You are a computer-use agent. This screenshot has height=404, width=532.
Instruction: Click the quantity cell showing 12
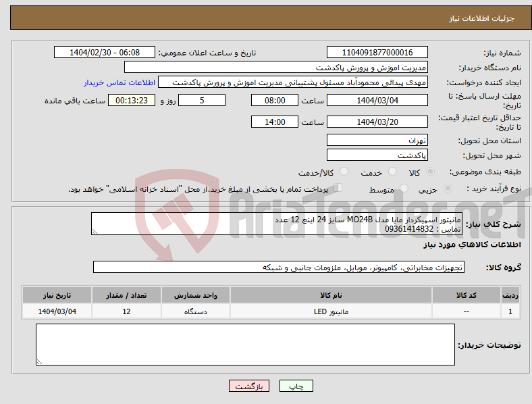click(x=126, y=311)
